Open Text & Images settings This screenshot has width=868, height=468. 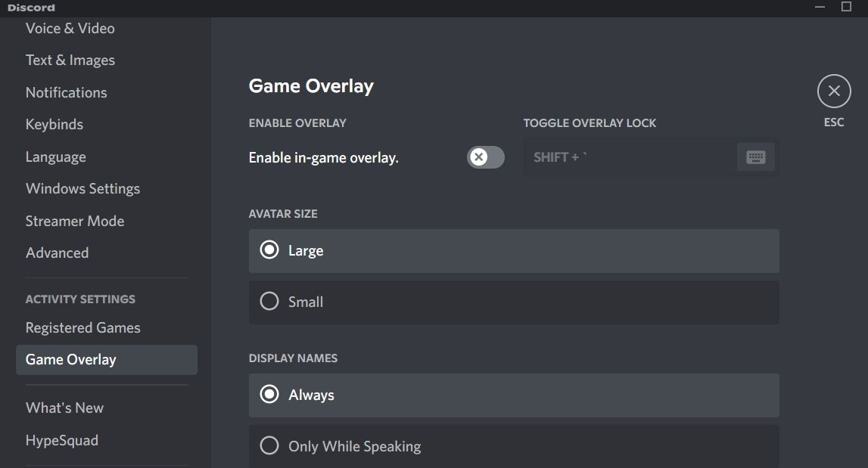point(70,60)
